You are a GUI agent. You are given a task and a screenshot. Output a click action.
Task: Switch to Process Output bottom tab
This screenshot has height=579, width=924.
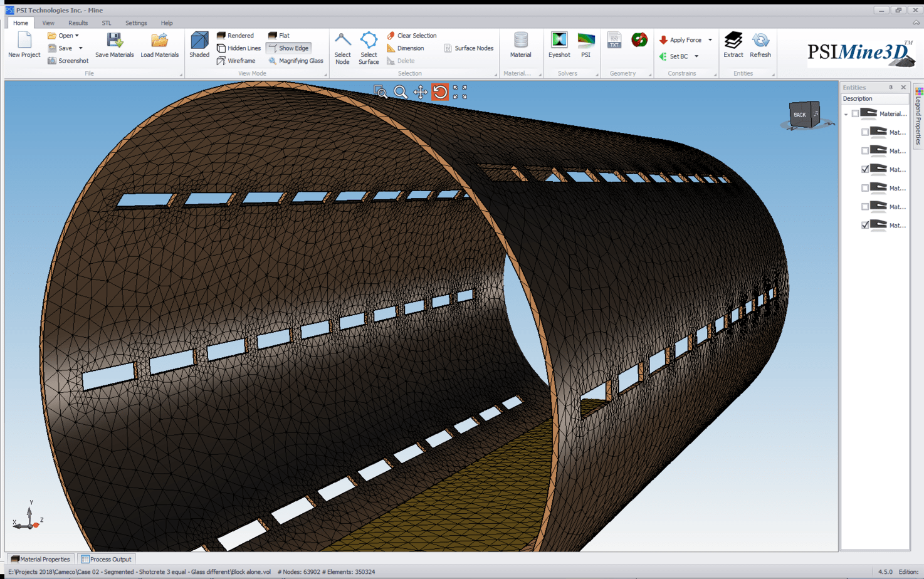click(106, 559)
